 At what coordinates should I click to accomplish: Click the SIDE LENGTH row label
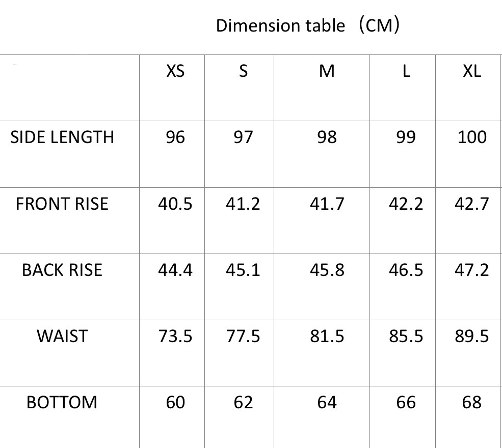62,137
